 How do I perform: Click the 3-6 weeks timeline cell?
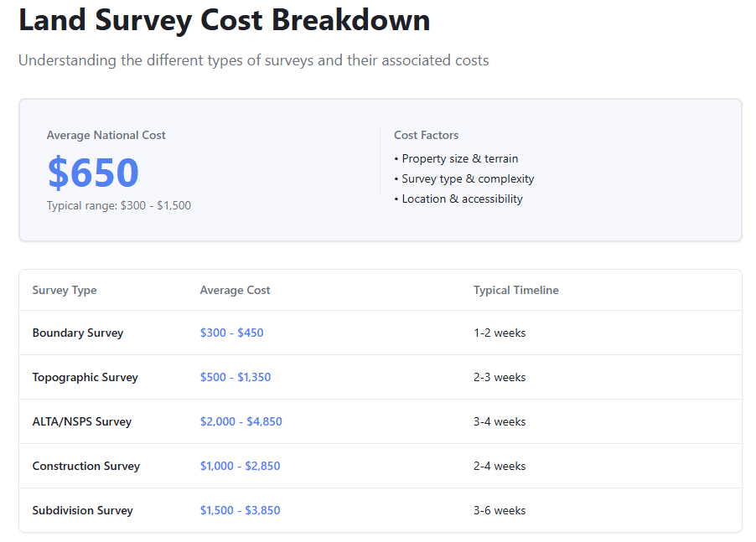[500, 510]
